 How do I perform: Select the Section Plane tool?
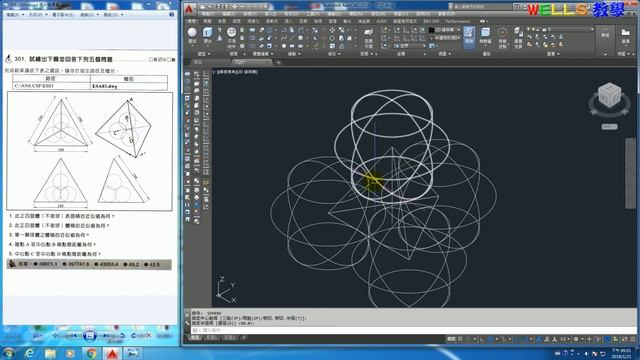[368, 36]
